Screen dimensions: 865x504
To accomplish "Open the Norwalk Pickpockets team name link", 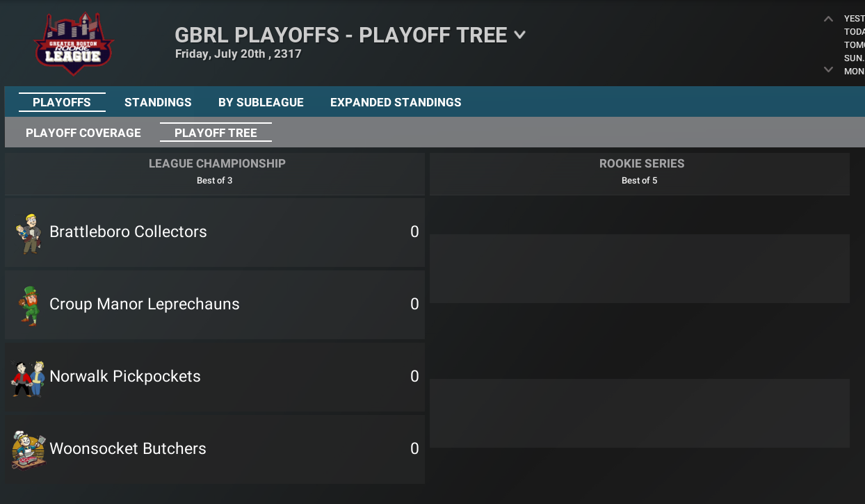I will click(x=125, y=377).
